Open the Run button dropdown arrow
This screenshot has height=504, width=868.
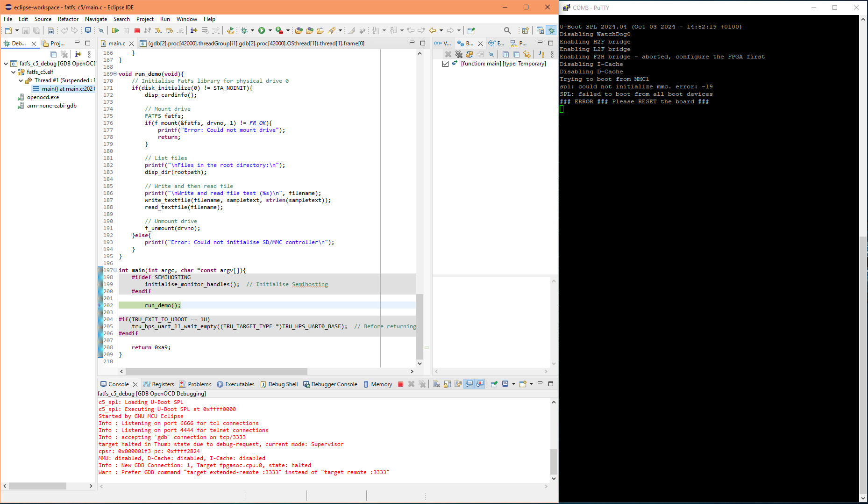pos(270,30)
